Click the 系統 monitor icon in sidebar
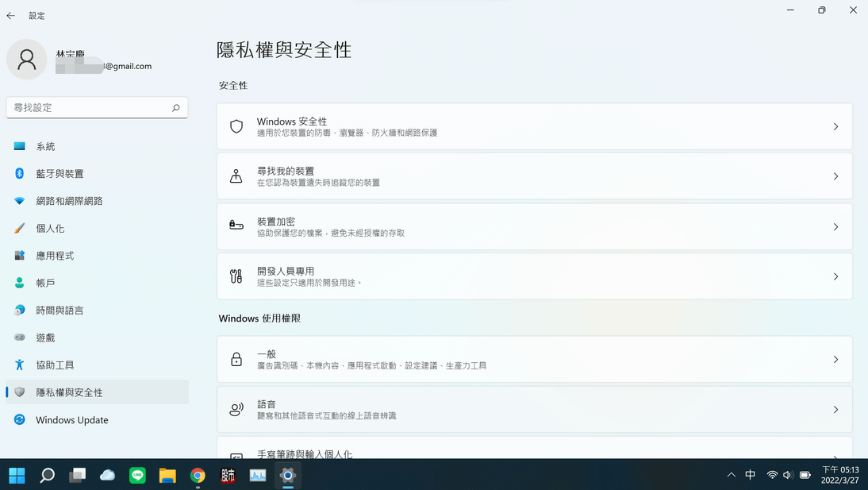868x490 pixels. 19,146
